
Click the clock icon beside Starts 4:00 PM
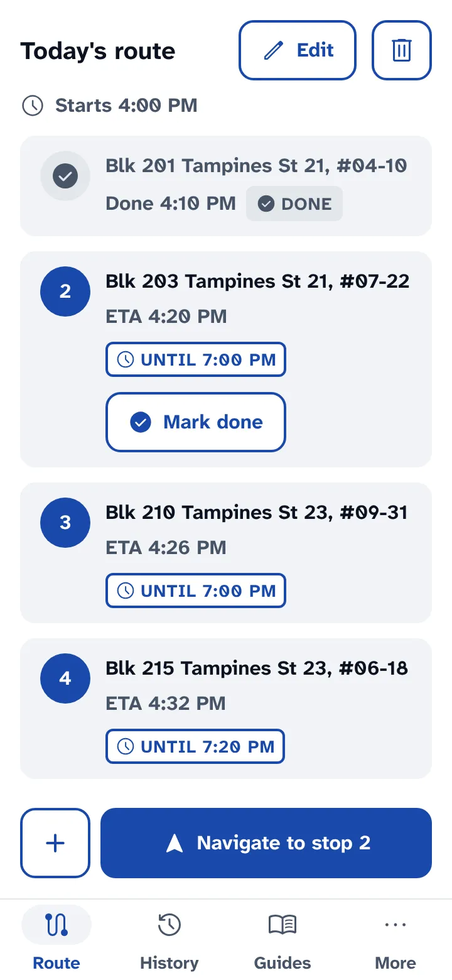[x=33, y=106]
